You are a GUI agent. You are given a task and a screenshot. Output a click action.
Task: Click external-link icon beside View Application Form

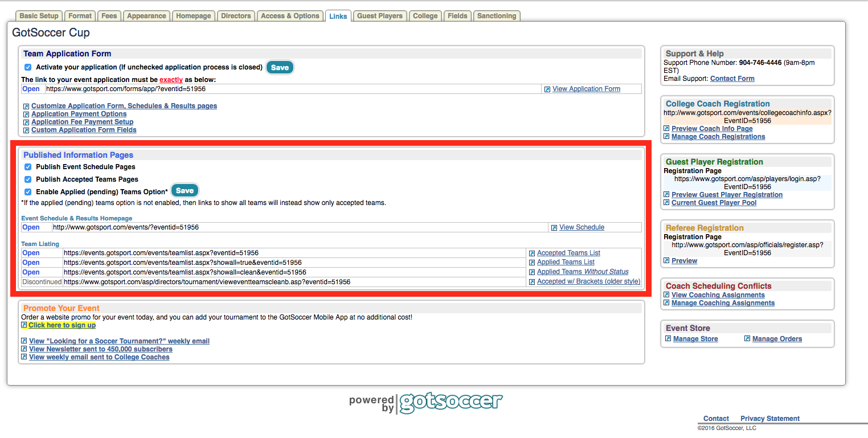547,89
